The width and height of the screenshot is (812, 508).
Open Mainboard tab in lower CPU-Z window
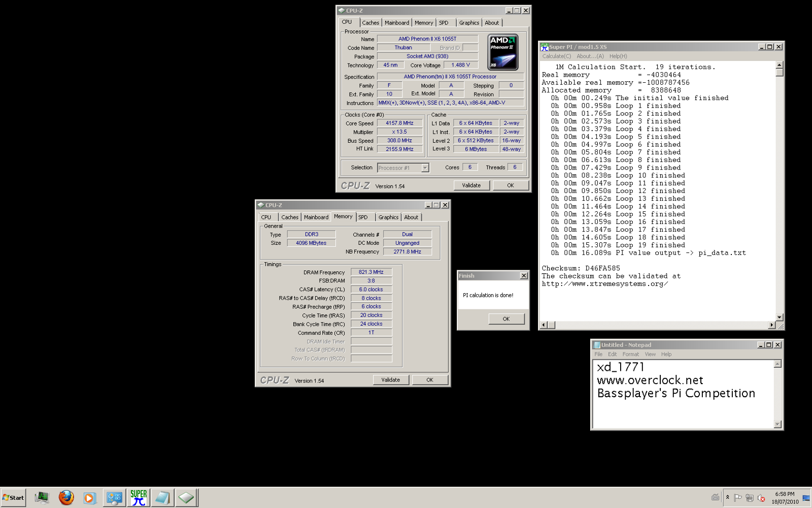(316, 217)
